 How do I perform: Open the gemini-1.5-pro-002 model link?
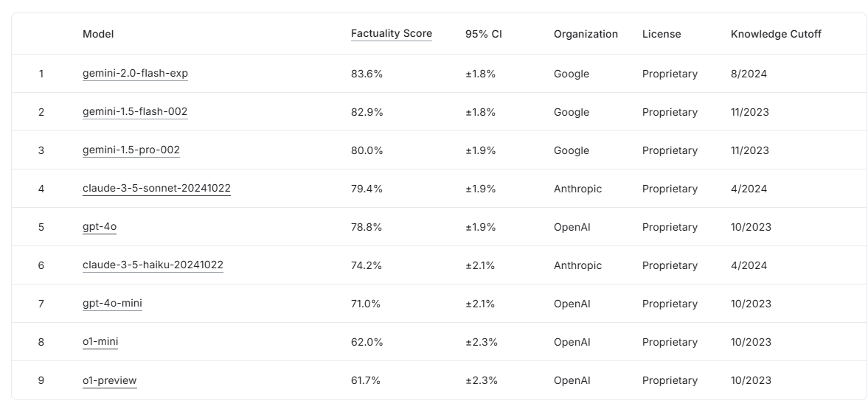click(131, 150)
